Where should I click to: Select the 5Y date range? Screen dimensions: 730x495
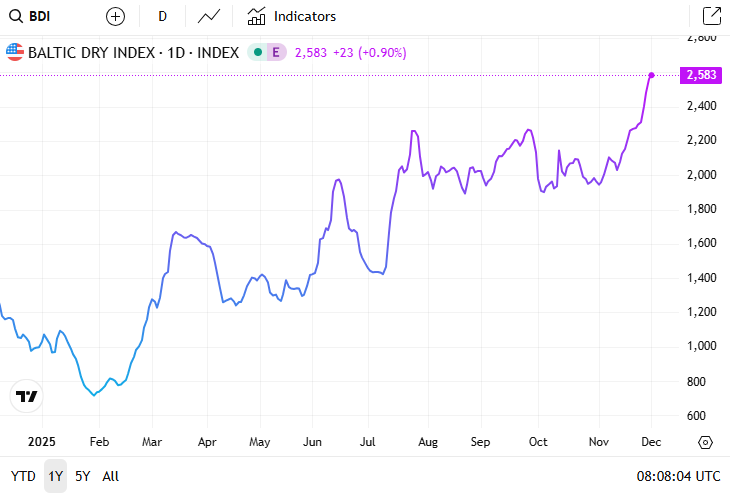(83, 476)
